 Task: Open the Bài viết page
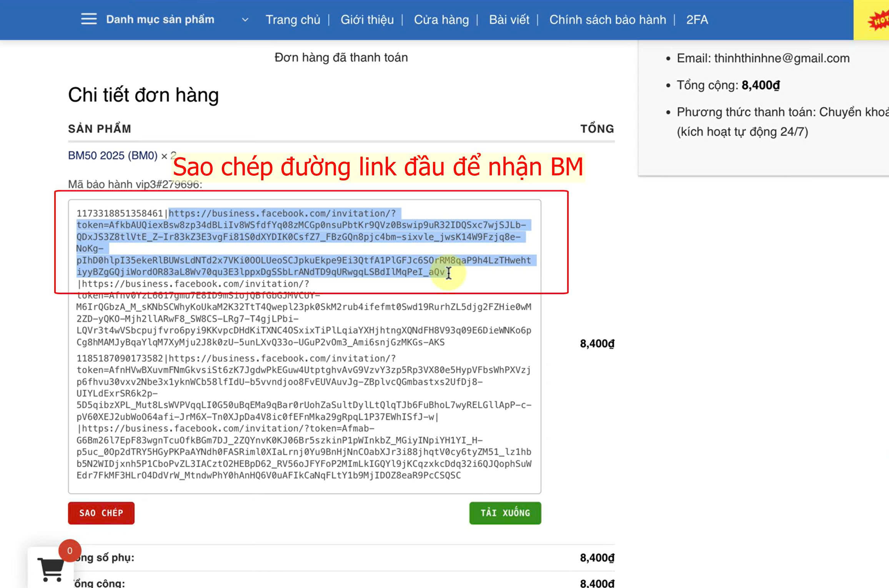click(509, 20)
